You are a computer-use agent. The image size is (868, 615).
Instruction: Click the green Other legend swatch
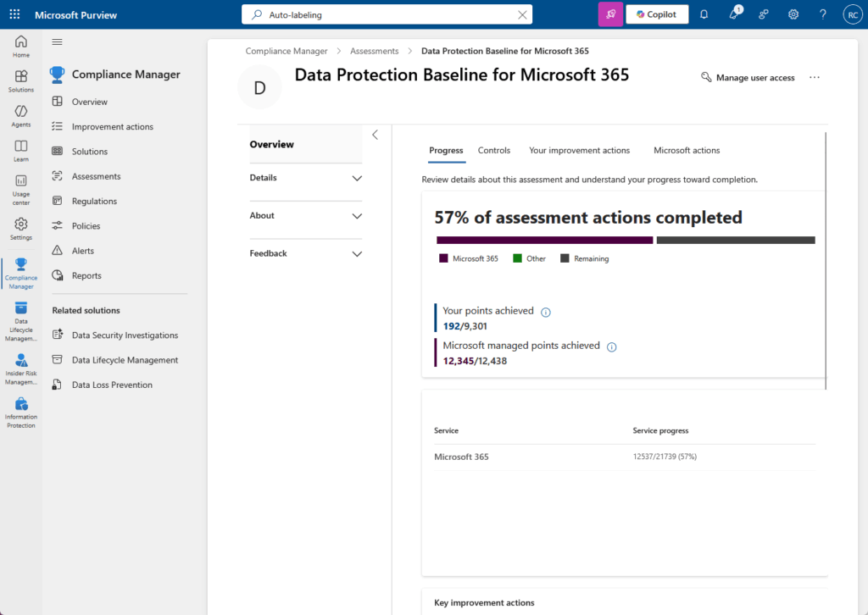(517, 258)
